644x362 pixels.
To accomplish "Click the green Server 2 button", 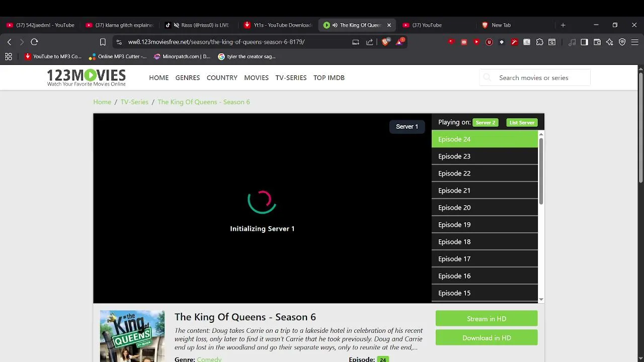I will [486, 123].
